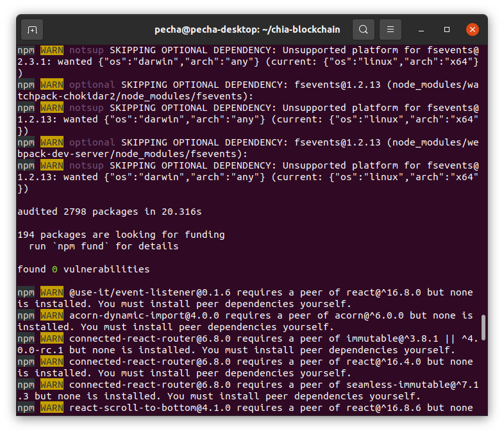Viewport: 504px width, 434px height.
Task: Click the green '0' vulnerabilities count
Action: click(x=55, y=269)
